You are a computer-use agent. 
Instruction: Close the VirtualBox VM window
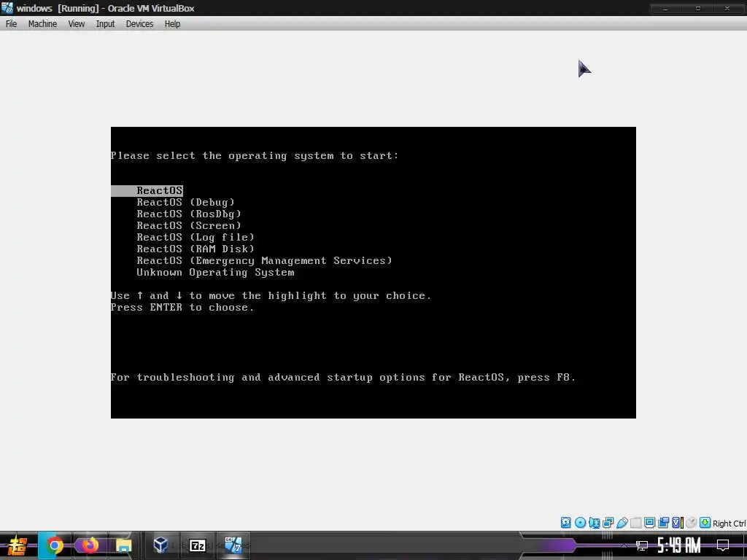tap(727, 8)
